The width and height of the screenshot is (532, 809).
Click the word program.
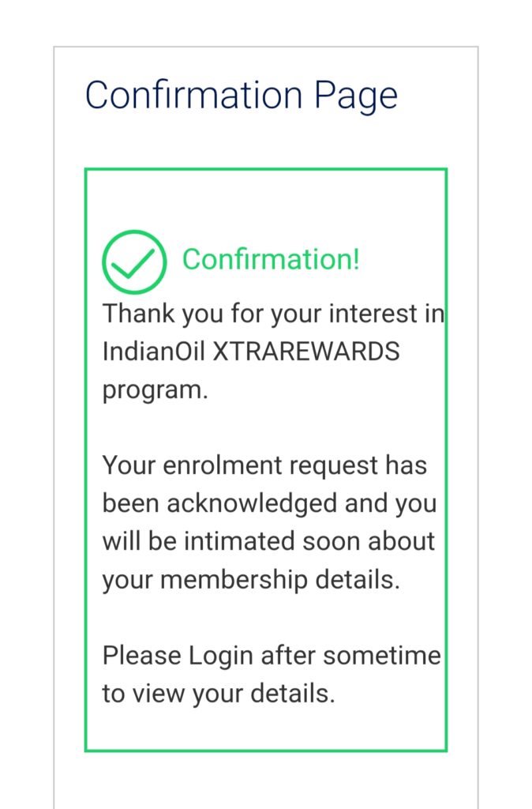coord(155,391)
